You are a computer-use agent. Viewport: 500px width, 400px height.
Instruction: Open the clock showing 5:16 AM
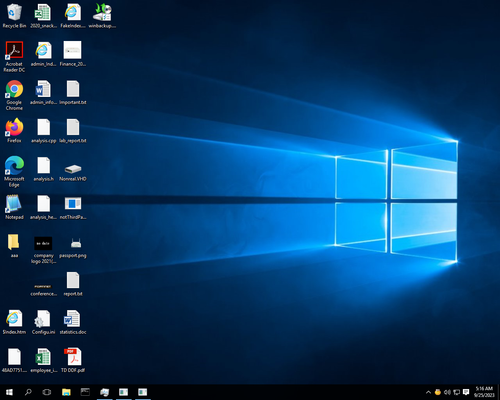pyautogui.click(x=484, y=392)
